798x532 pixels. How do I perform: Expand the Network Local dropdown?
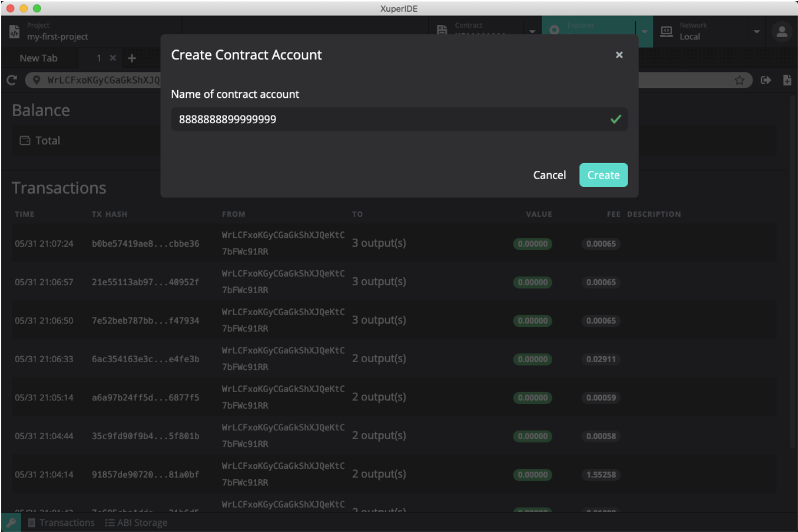(x=756, y=32)
